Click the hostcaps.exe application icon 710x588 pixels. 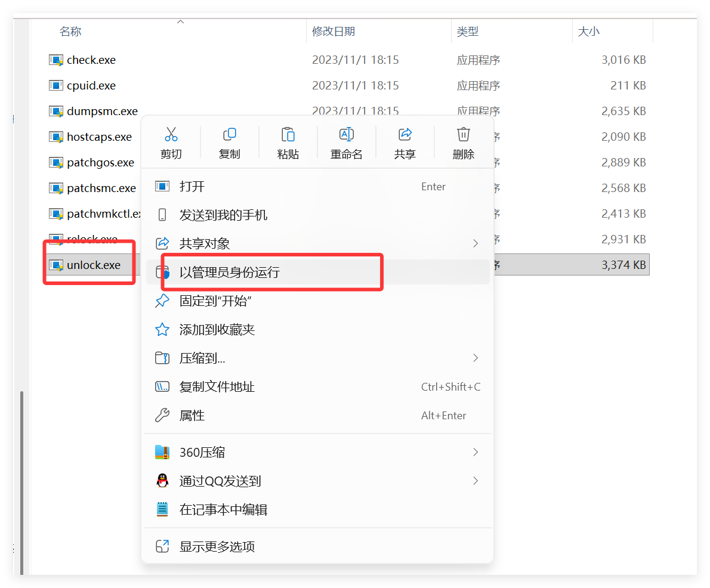pos(55,137)
